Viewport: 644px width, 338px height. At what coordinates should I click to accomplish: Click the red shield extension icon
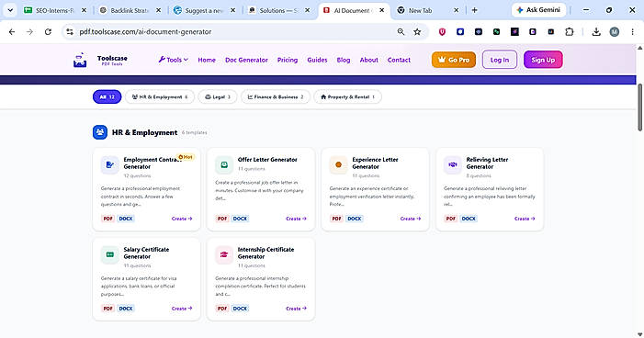click(x=442, y=31)
